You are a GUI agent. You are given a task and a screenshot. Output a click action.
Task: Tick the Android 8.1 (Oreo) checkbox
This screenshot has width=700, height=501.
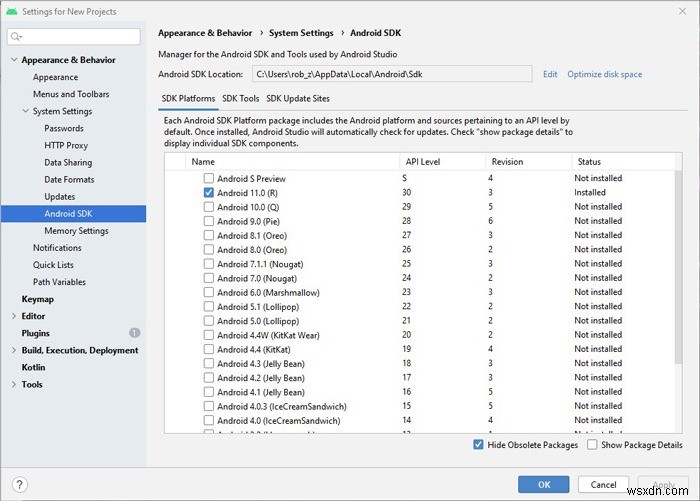coord(208,235)
